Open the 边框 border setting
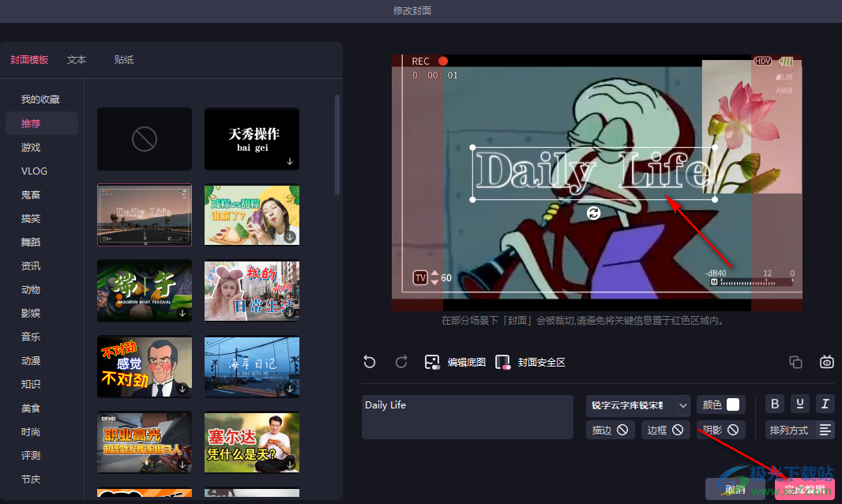The image size is (842, 504). tap(666, 430)
